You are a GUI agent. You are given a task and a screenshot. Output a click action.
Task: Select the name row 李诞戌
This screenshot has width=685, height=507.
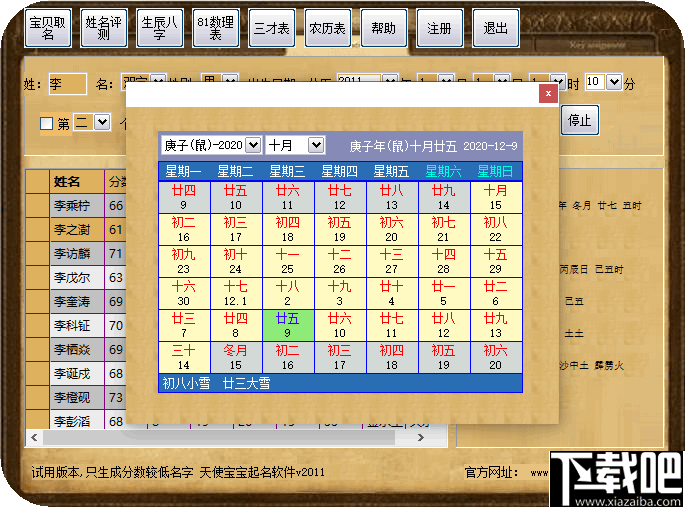[x=76, y=373]
